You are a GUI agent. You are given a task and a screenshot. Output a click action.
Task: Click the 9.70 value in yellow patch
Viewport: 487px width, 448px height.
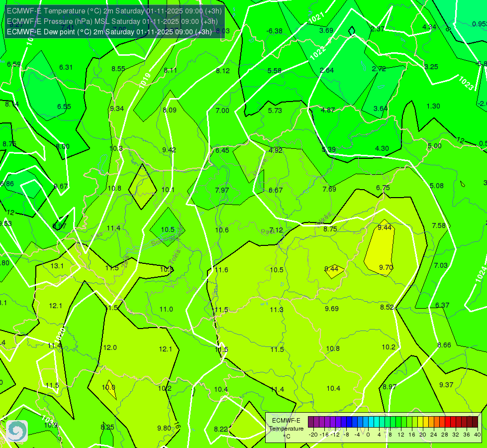(x=387, y=267)
